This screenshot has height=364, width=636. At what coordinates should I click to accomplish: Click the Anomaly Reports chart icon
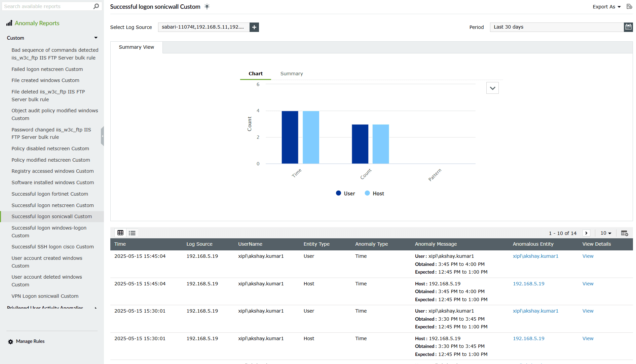click(x=9, y=23)
